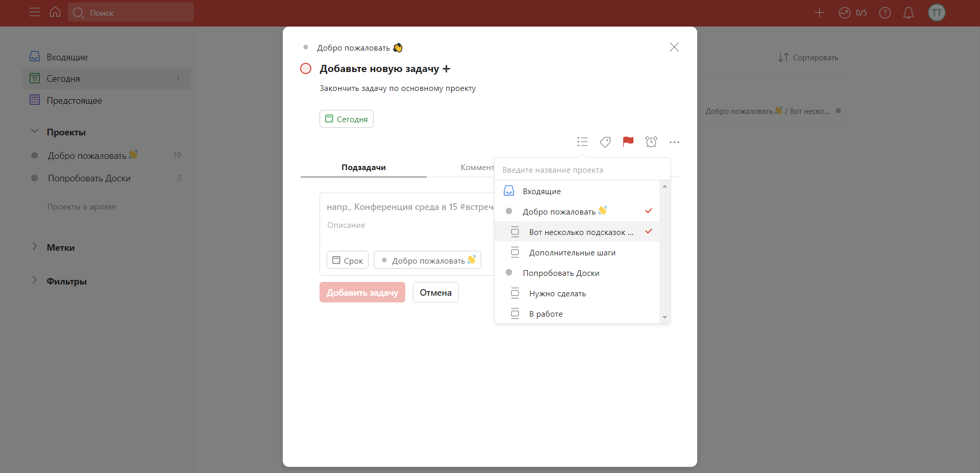Screen dimensions: 980x473
Task: Select Попробовать Доски in project dropdown
Action: click(x=577, y=273)
